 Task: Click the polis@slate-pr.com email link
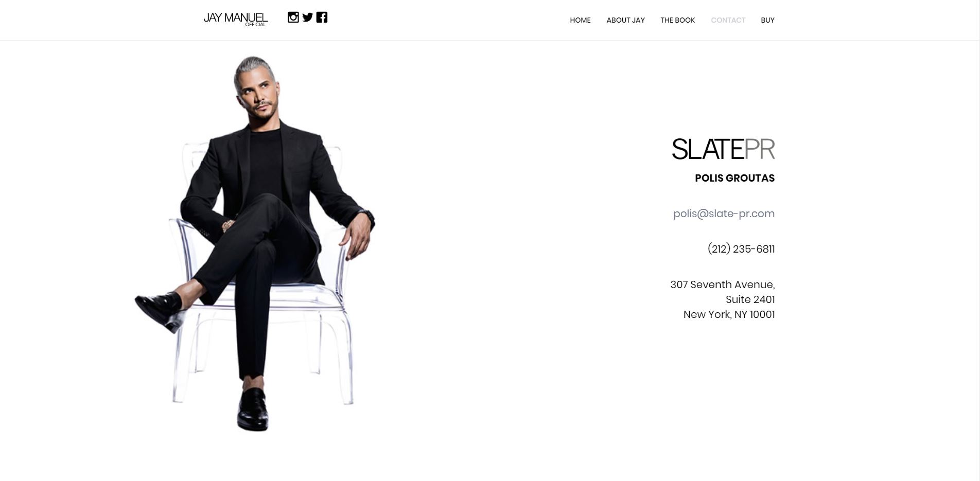(724, 213)
